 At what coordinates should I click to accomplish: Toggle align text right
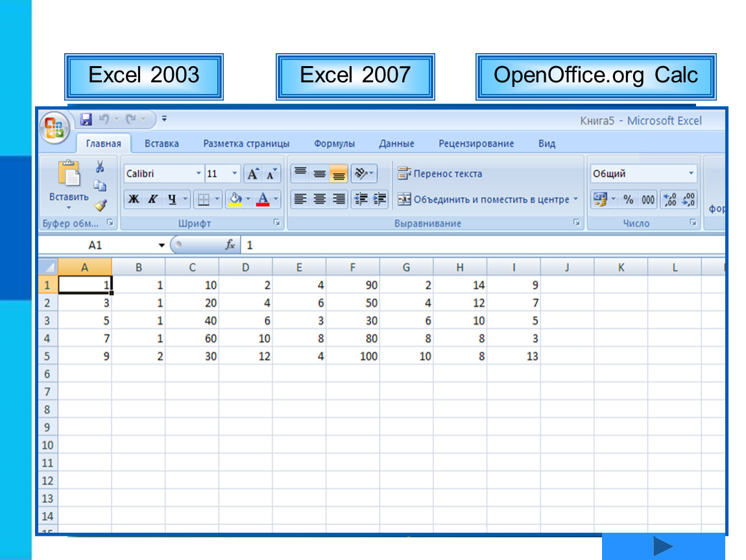click(339, 199)
